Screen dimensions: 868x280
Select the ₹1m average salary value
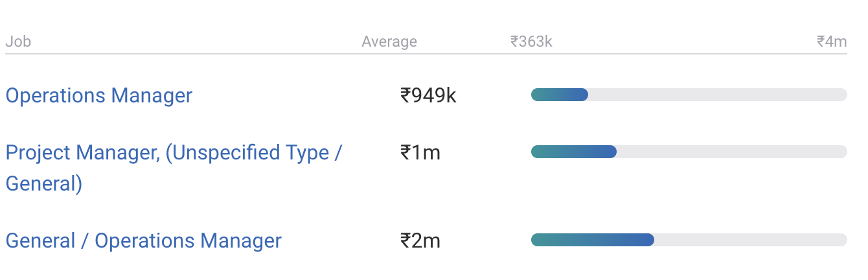[x=420, y=152]
